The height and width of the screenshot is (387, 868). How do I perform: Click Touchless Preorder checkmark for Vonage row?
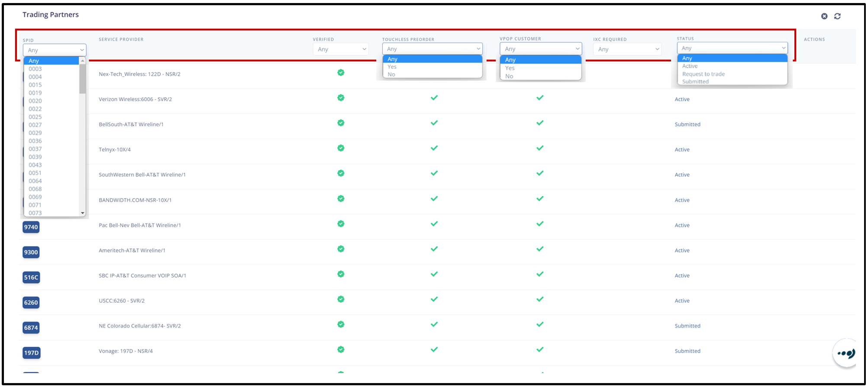(434, 349)
